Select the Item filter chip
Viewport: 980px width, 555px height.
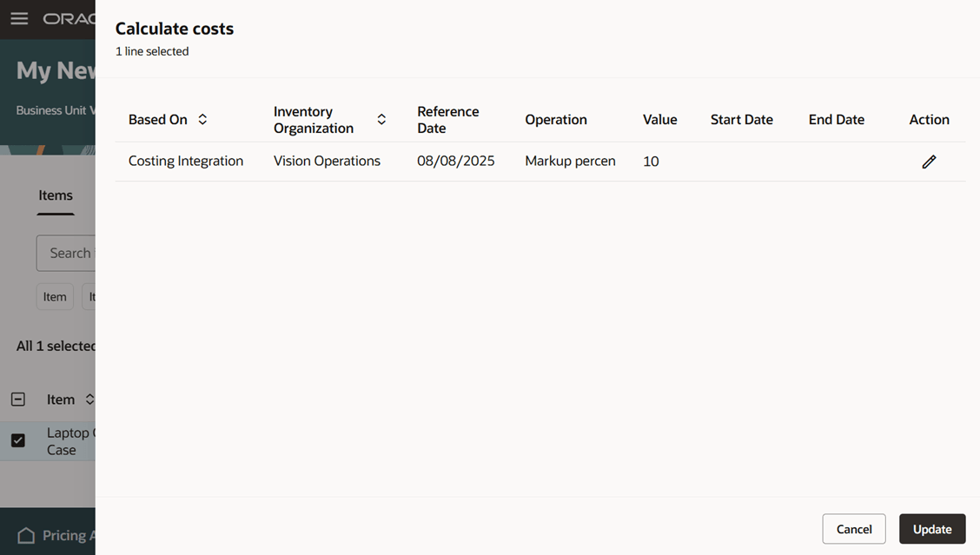point(54,296)
